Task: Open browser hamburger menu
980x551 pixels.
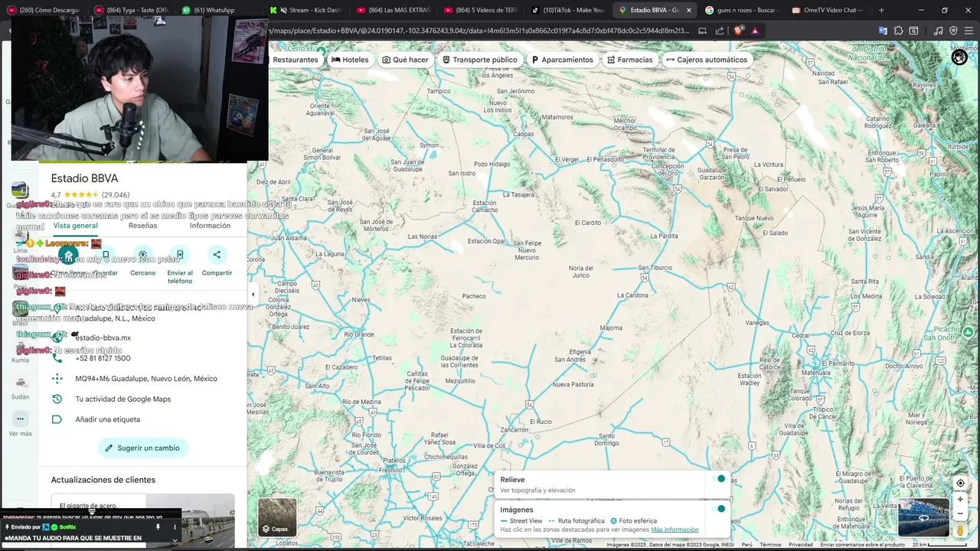Action: (969, 31)
